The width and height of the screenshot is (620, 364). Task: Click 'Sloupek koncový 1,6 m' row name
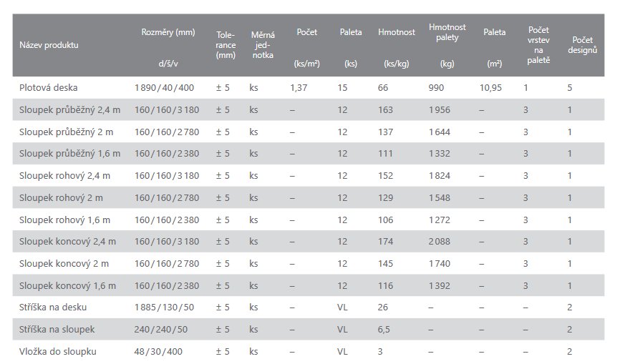[x=67, y=285]
